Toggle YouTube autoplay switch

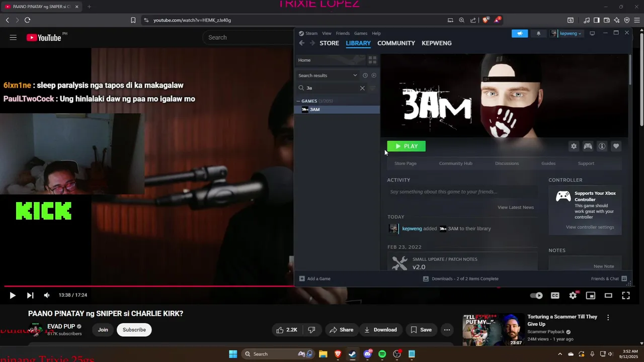537,296
